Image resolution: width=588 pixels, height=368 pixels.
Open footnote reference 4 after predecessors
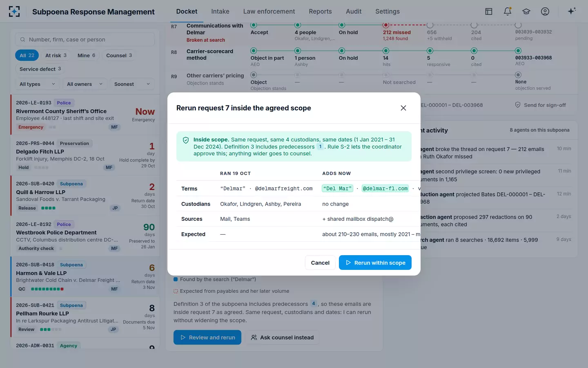313,304
